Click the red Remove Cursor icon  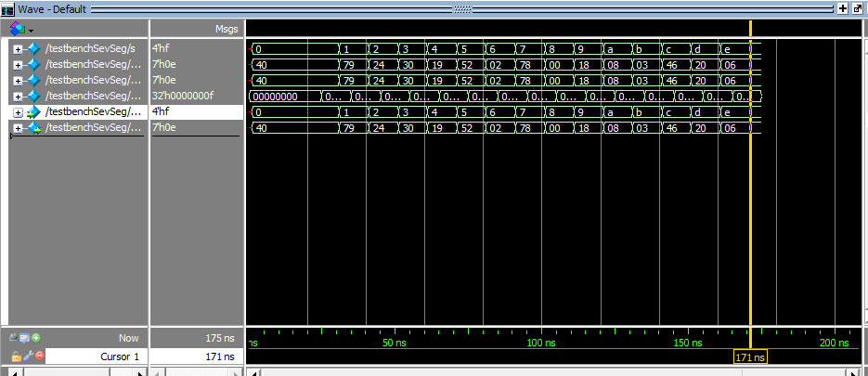[38, 357]
